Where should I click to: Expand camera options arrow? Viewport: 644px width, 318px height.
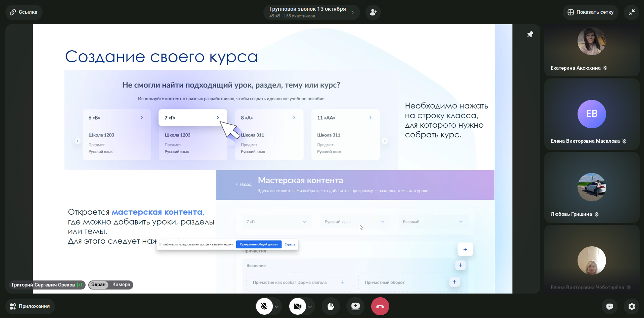(310, 307)
